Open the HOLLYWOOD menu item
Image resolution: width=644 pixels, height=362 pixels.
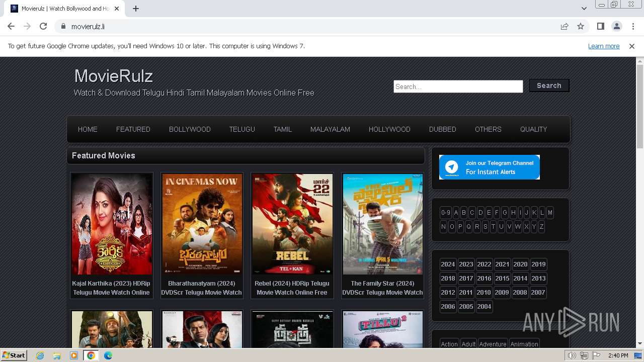coord(389,129)
